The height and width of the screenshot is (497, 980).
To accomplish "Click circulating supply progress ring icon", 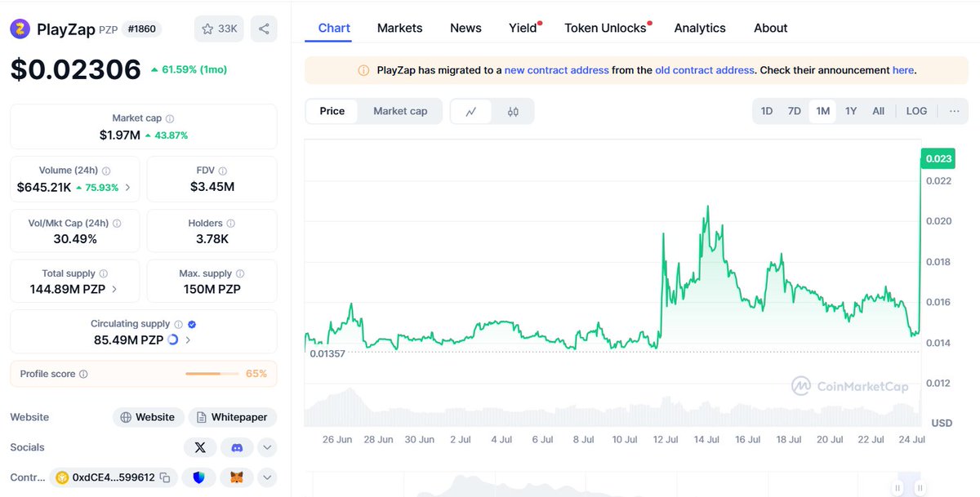I will (x=173, y=339).
